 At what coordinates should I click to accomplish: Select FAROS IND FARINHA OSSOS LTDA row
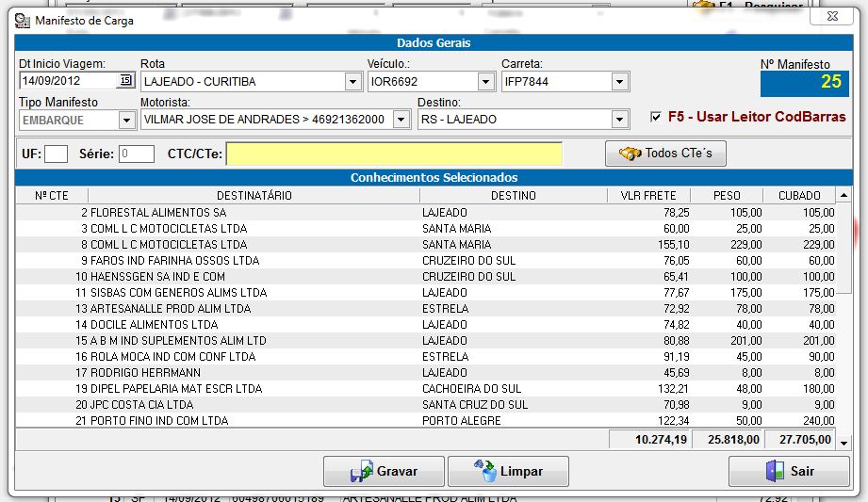pos(426,261)
